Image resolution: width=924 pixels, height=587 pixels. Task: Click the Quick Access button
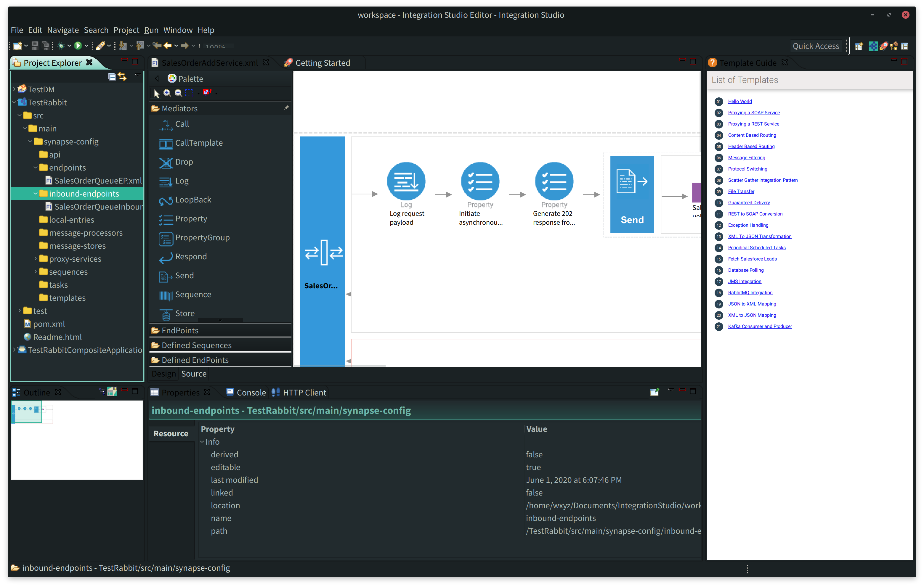click(x=816, y=46)
